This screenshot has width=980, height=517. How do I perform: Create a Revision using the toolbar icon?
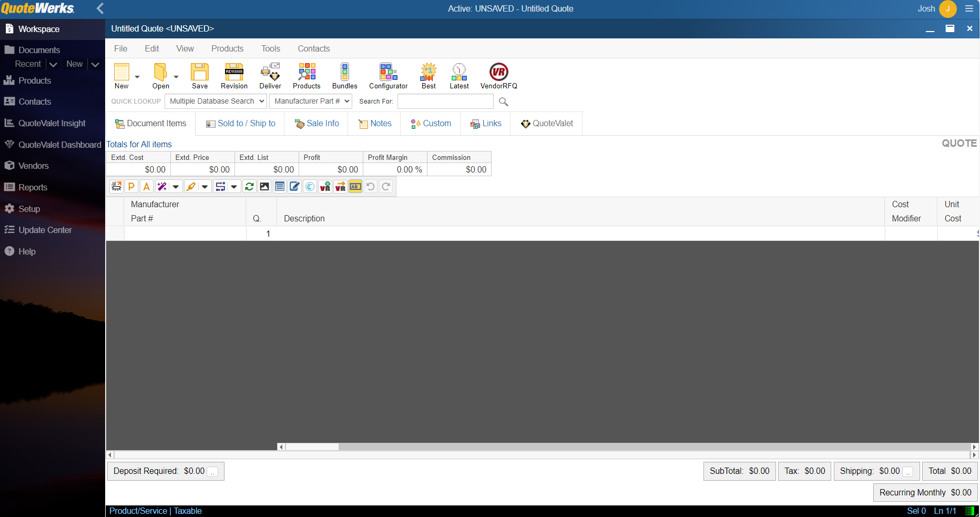234,76
